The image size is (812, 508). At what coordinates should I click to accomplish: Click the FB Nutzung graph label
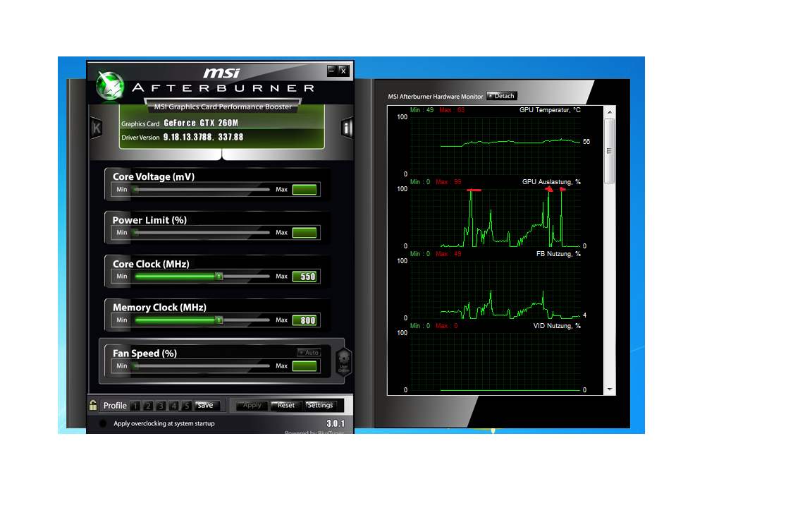pos(558,254)
